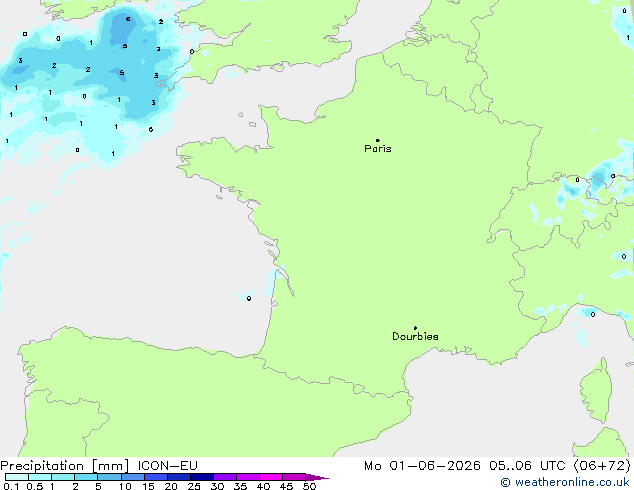Click the 'Precipitation [mm]' title text

click(65, 466)
